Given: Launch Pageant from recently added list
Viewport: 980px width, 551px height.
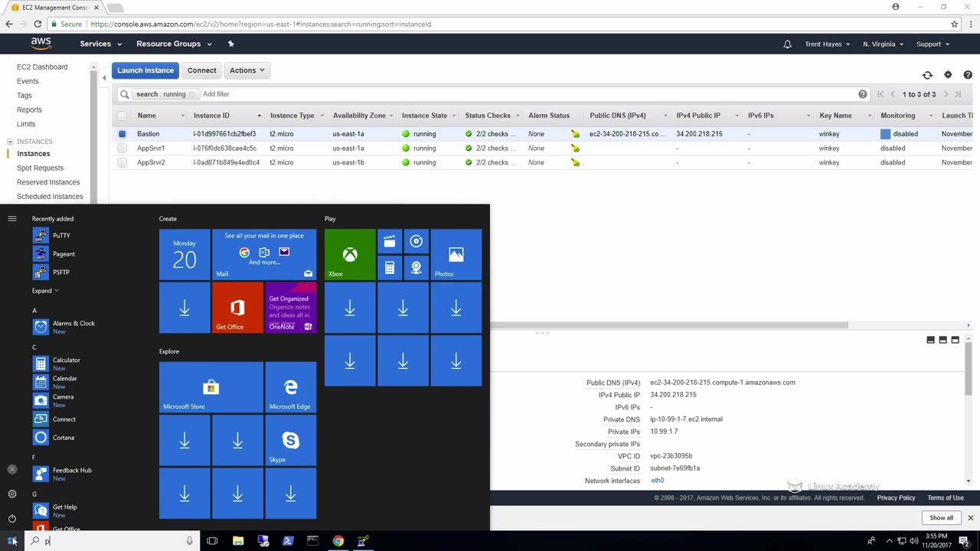Looking at the screenshot, I should tap(54, 254).
